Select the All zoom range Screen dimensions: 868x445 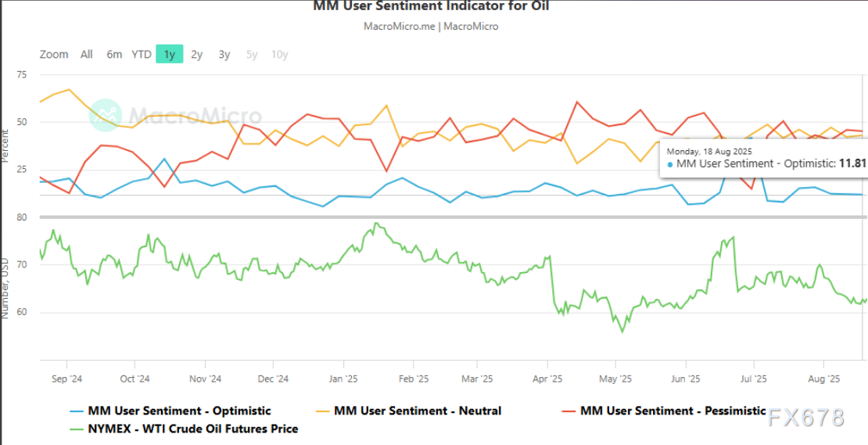(86, 54)
